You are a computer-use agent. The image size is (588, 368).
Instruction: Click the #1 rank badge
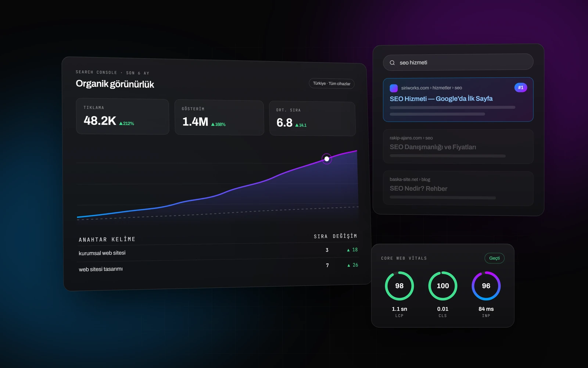click(521, 88)
